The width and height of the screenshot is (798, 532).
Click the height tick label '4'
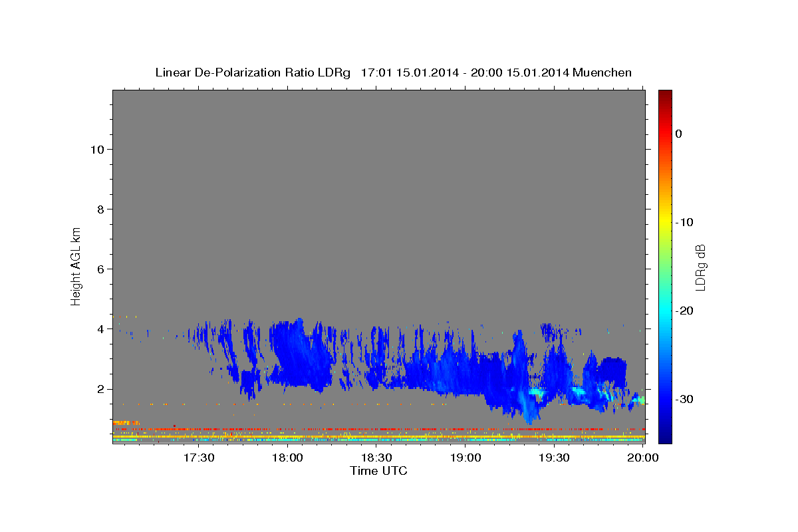click(x=99, y=329)
